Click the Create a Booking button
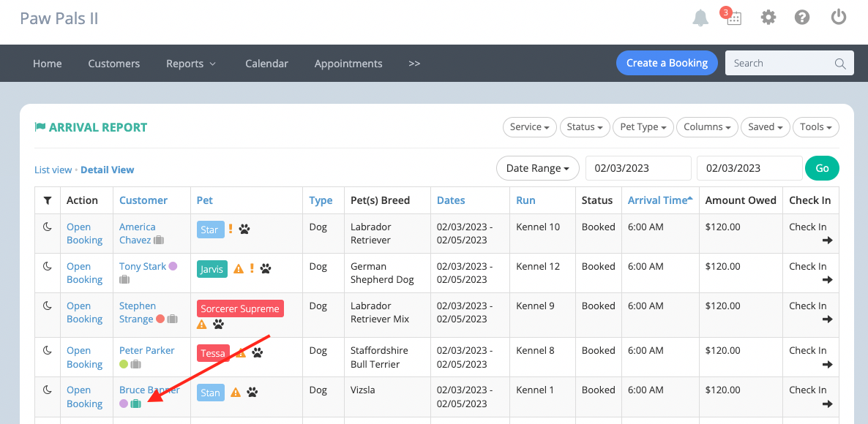 [x=667, y=63]
